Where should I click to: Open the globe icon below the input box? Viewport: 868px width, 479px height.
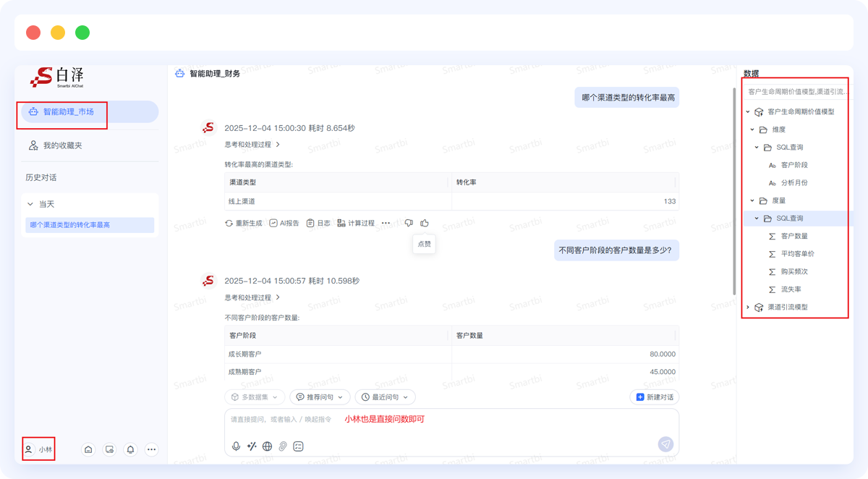coord(267,446)
